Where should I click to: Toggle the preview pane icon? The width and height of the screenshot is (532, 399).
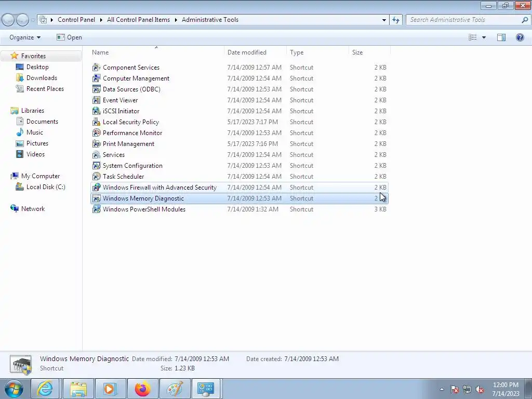tap(501, 37)
